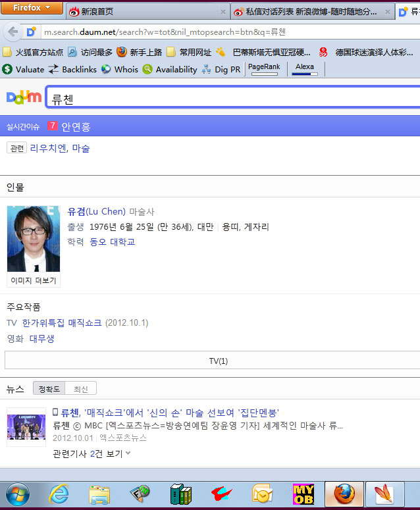Open the red bird taskbar icon
Image resolution: width=420 pixels, height=510 pixels.
(x=222, y=494)
